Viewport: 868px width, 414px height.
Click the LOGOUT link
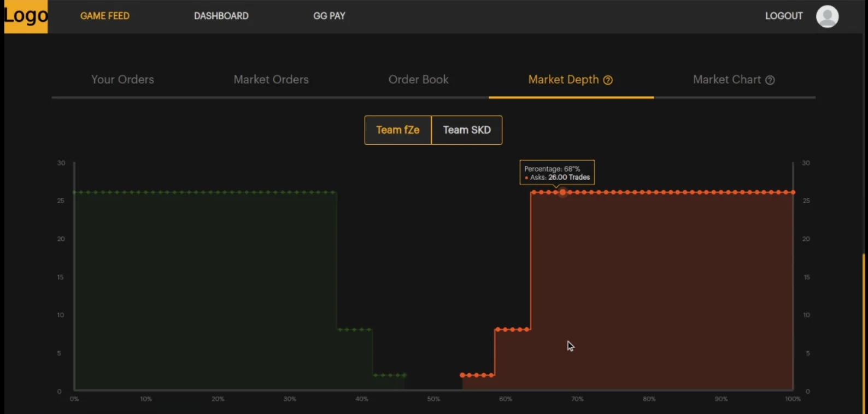[784, 16]
